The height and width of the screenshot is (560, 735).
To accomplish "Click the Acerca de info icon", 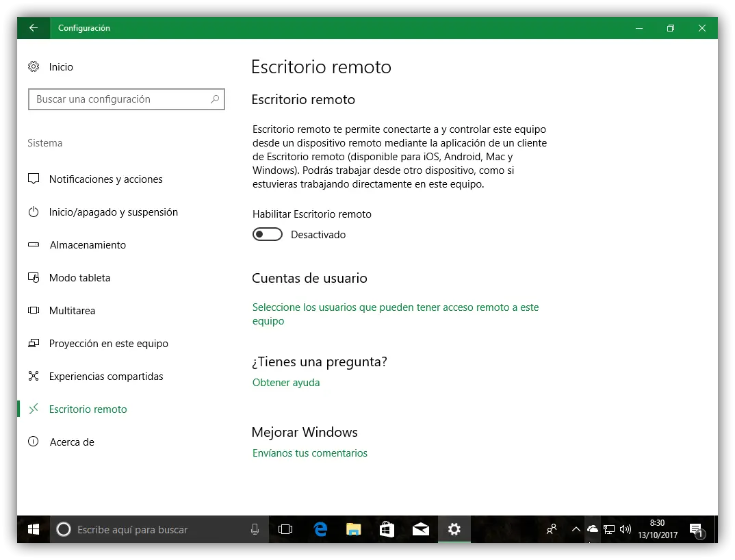I will (x=34, y=442).
